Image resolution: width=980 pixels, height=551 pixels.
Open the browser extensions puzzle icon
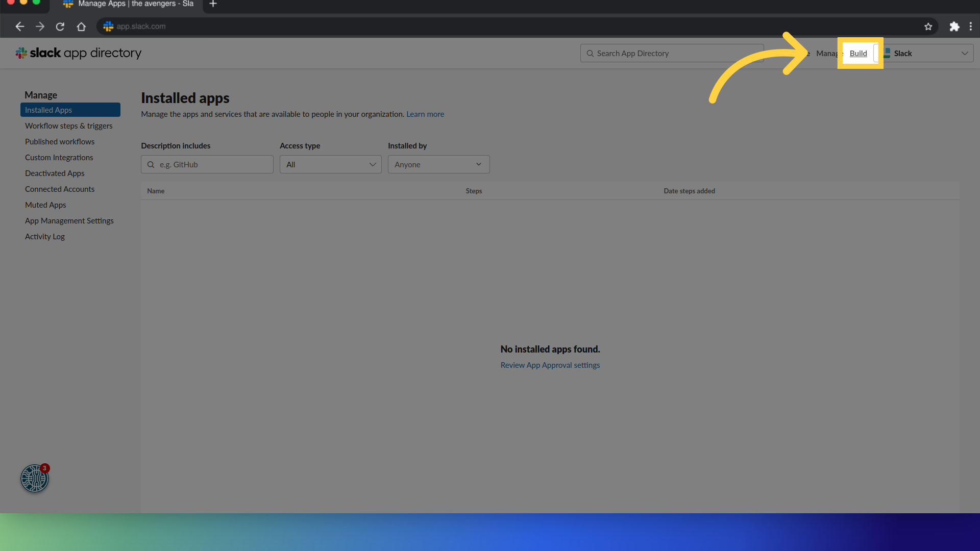coord(954,27)
